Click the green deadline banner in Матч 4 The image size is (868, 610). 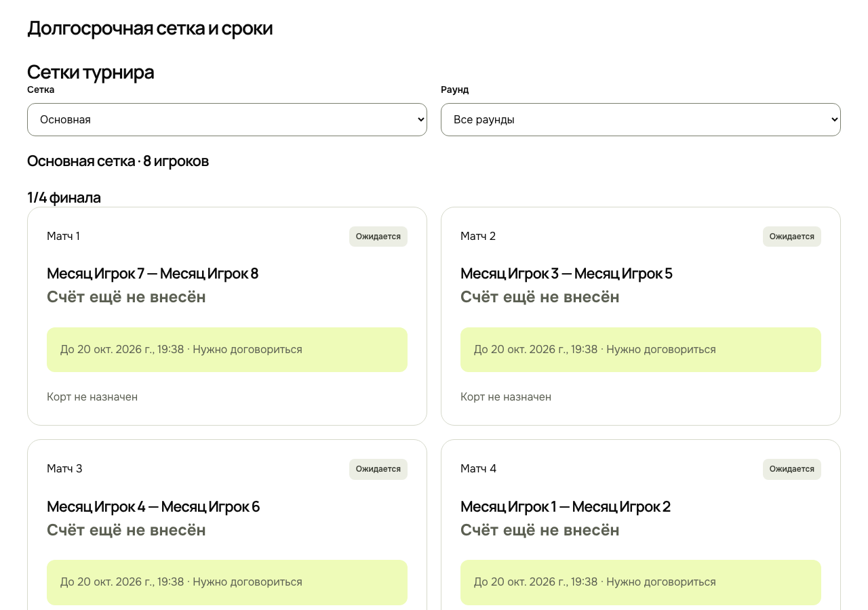coord(641,582)
